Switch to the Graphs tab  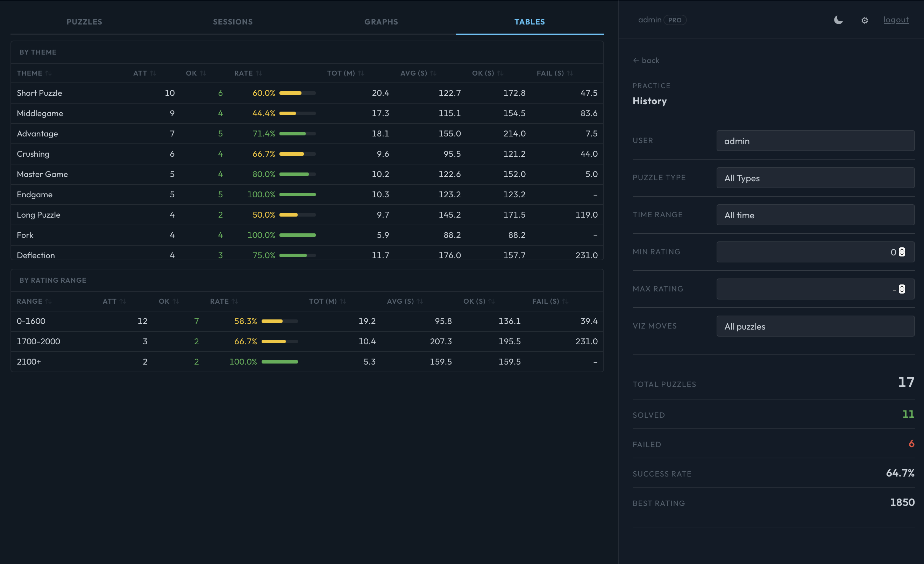click(381, 22)
